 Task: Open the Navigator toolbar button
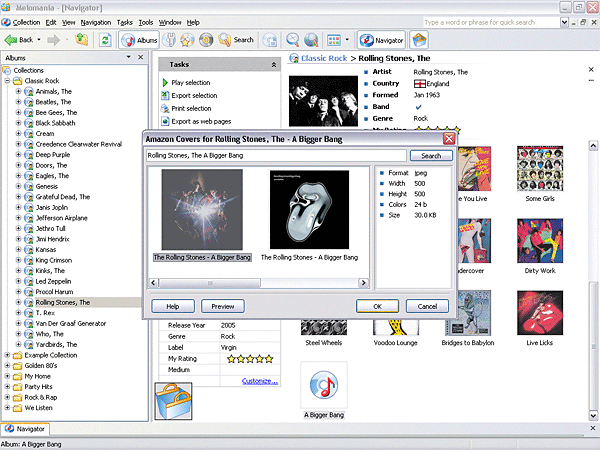pyautogui.click(x=381, y=40)
